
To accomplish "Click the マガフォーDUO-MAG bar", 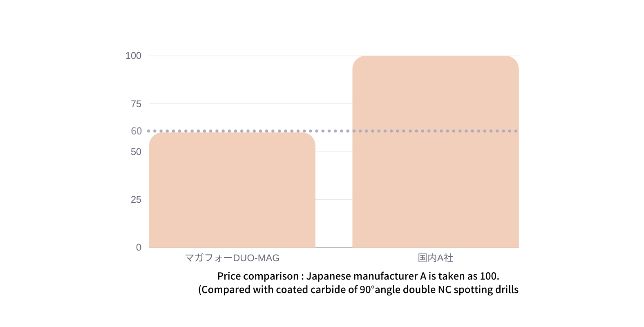I will point(232,190).
